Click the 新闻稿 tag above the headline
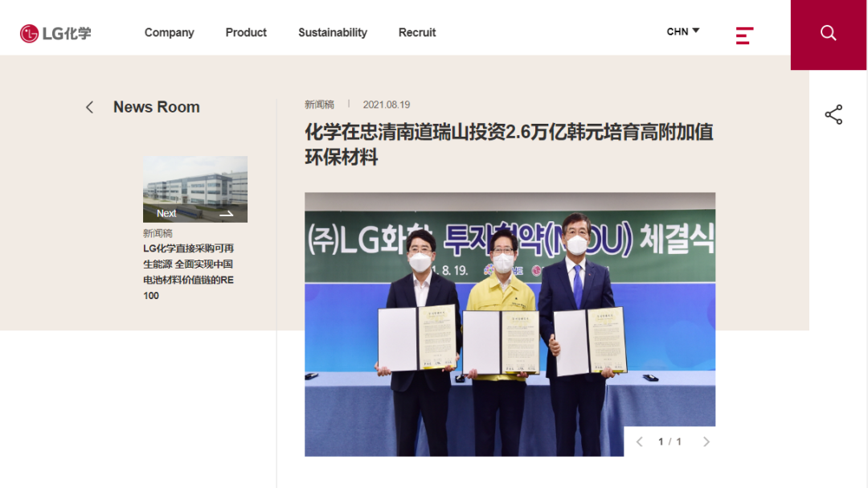This screenshot has width=868, height=488. [319, 105]
